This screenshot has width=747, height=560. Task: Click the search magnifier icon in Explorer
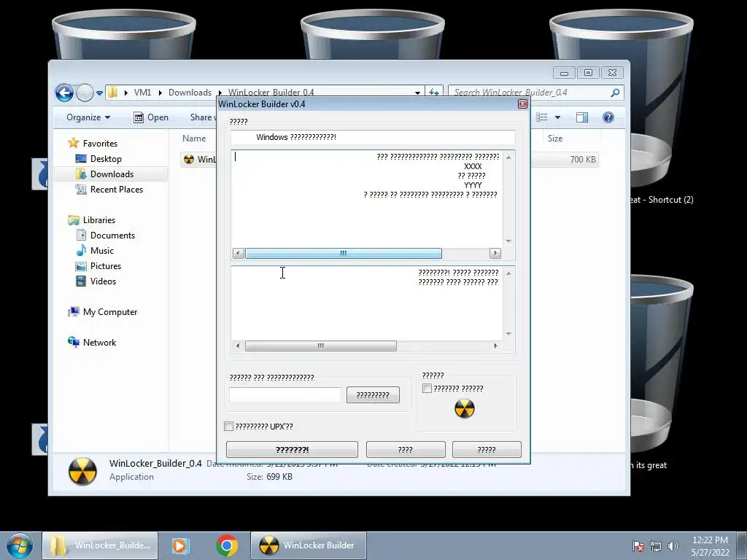point(615,93)
